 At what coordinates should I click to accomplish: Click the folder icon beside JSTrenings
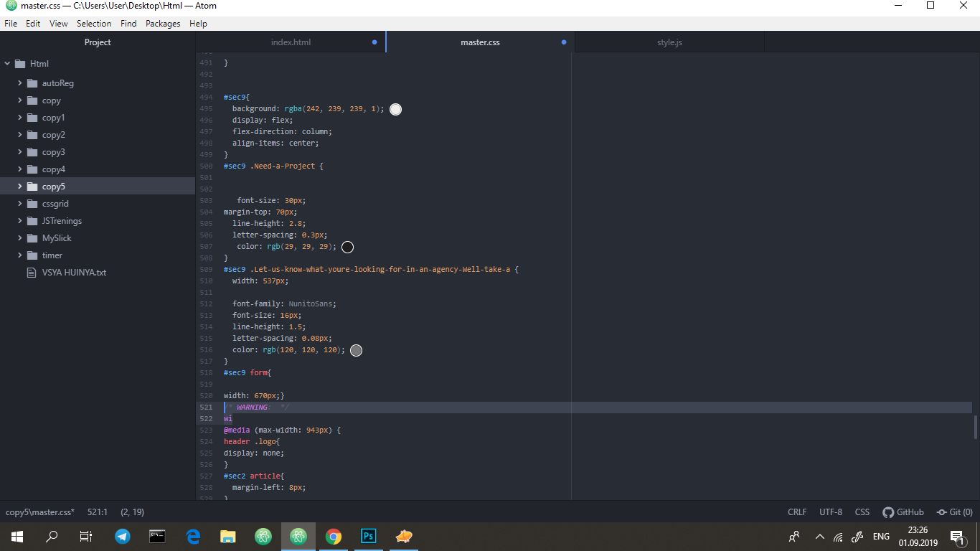(32, 221)
